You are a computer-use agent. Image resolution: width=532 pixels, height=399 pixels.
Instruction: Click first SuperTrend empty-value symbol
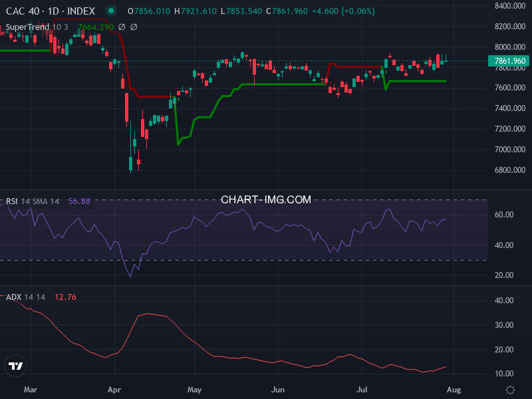point(122,27)
